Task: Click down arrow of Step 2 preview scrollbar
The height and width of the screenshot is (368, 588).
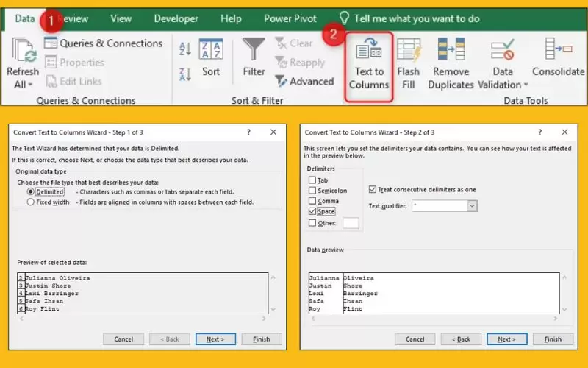Action: 564,309
